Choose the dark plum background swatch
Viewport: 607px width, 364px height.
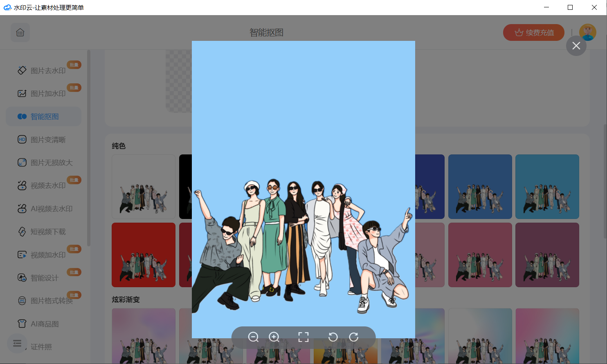[547, 255]
